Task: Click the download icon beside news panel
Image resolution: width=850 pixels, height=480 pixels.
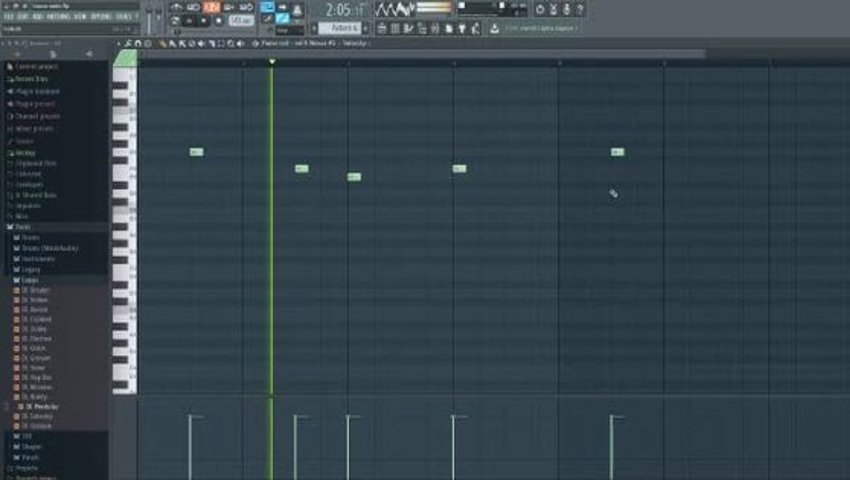Action: (494, 28)
